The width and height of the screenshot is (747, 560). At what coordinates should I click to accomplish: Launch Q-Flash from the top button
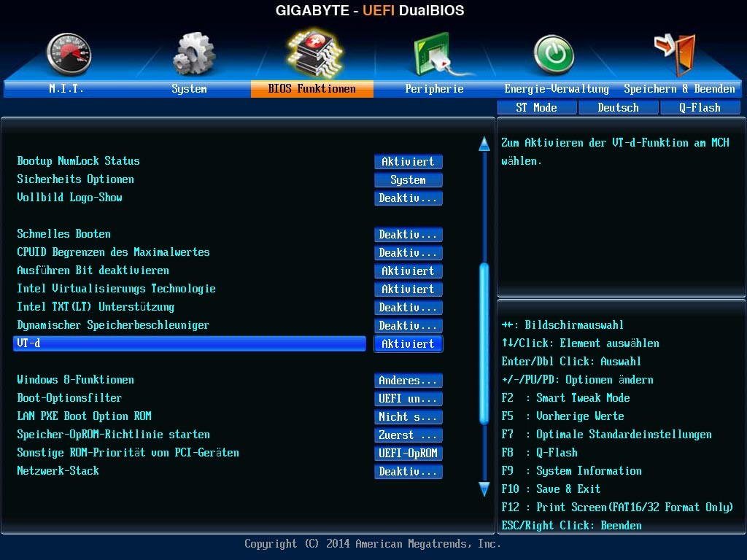pyautogui.click(x=700, y=108)
